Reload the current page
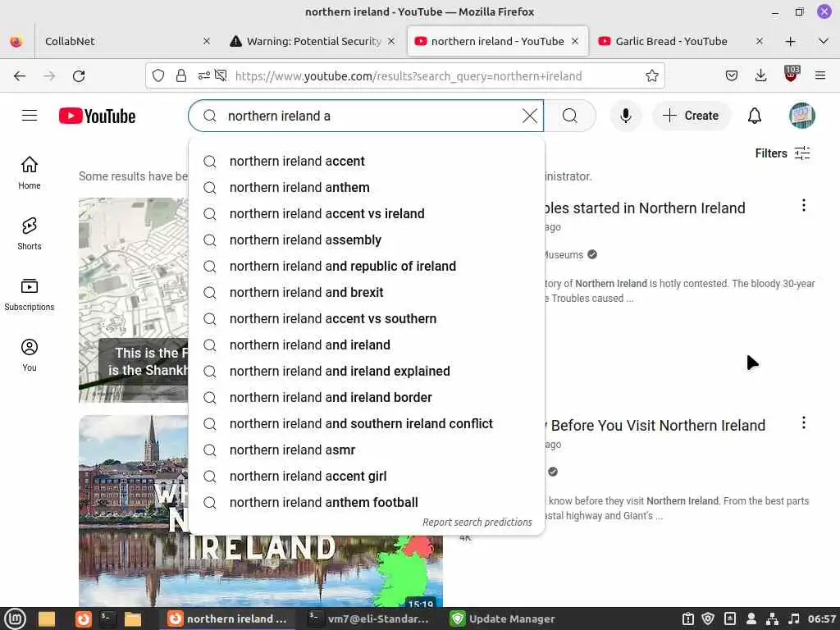The height and width of the screenshot is (630, 840). coord(79,76)
